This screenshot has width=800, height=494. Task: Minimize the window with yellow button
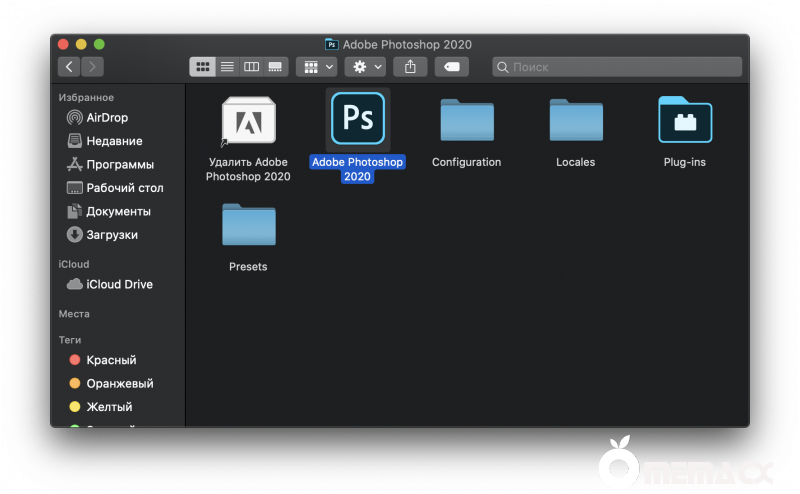[81, 44]
